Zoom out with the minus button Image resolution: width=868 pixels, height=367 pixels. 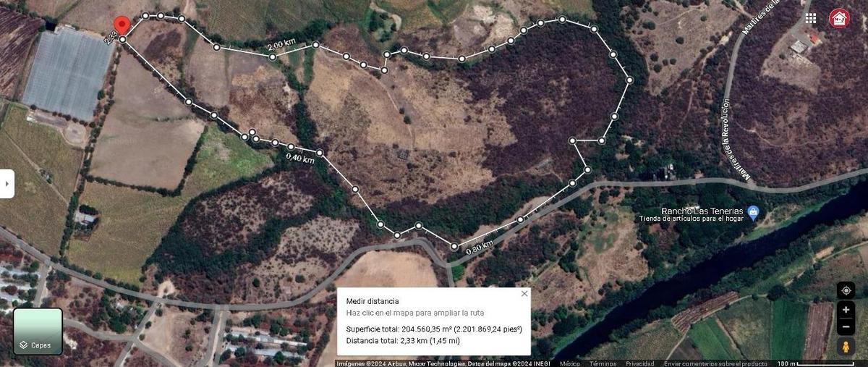[x=846, y=326]
